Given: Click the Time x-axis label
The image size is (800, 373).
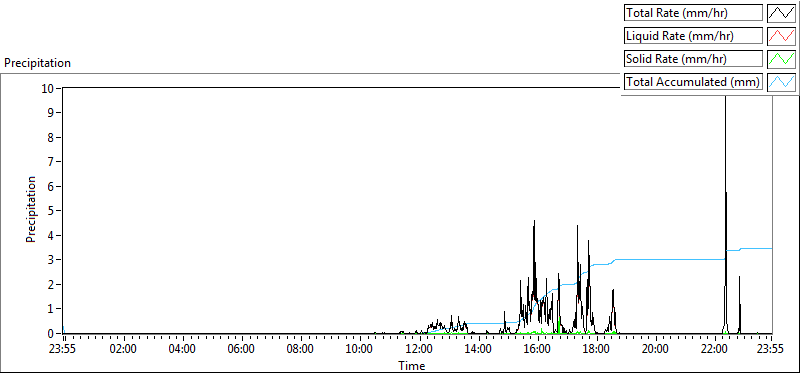Looking at the screenshot, I should pos(411,365).
